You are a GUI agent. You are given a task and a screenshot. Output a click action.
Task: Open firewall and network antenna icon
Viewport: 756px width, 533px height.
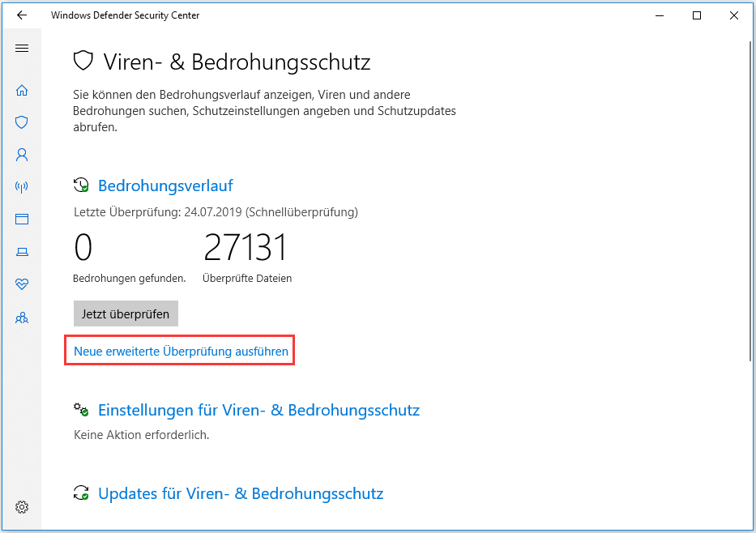[22, 186]
